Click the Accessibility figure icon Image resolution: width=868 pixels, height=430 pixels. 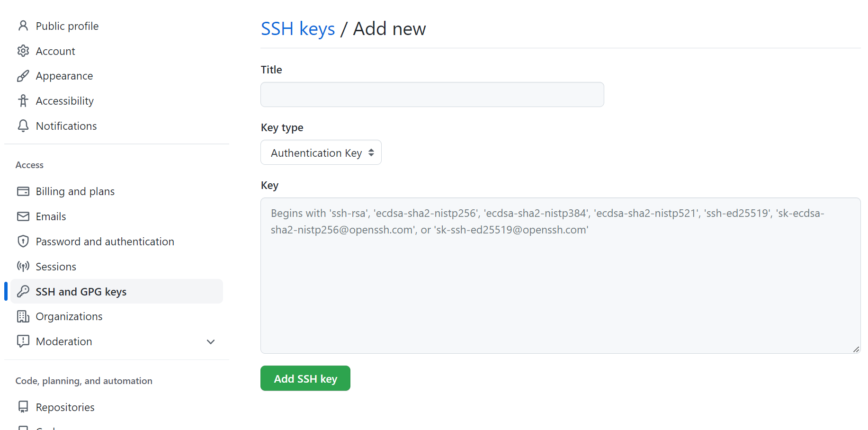tap(23, 101)
